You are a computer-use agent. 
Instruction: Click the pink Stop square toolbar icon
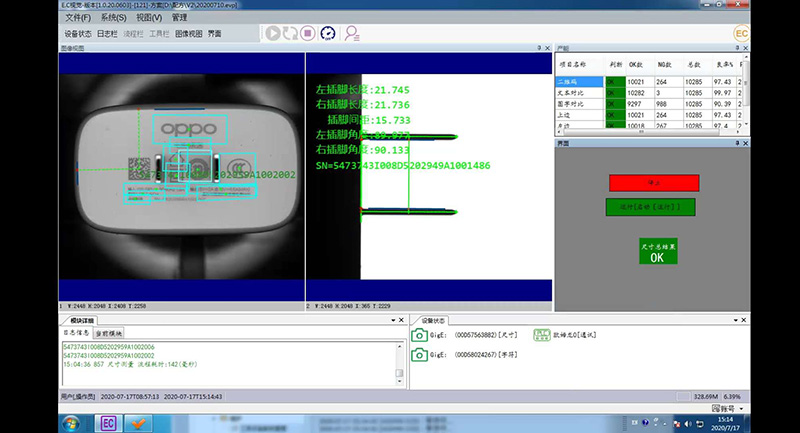click(308, 34)
